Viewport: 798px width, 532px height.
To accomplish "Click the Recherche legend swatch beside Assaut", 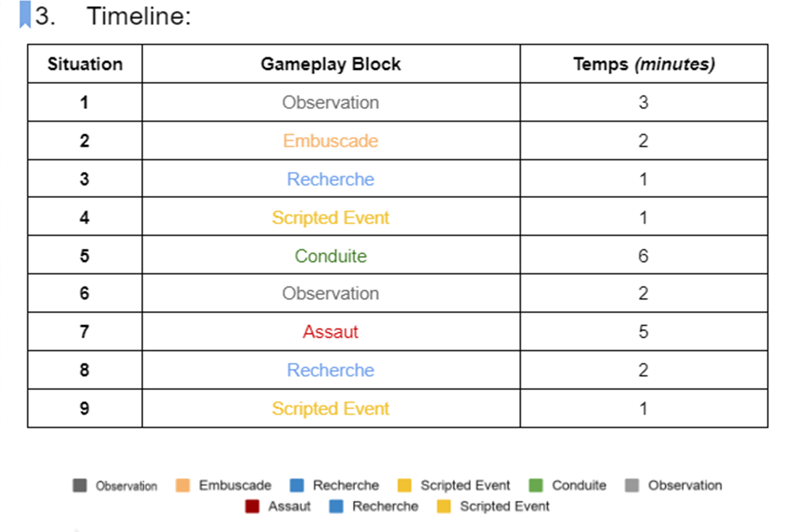I will 336,507.
